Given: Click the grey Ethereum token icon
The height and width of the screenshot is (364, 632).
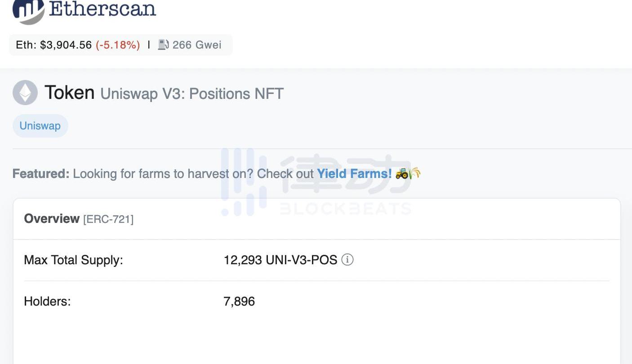Looking at the screenshot, I should 25,93.
